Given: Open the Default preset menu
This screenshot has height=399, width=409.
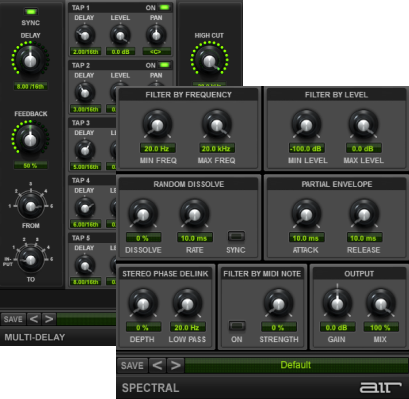Looking at the screenshot, I should (296, 365).
